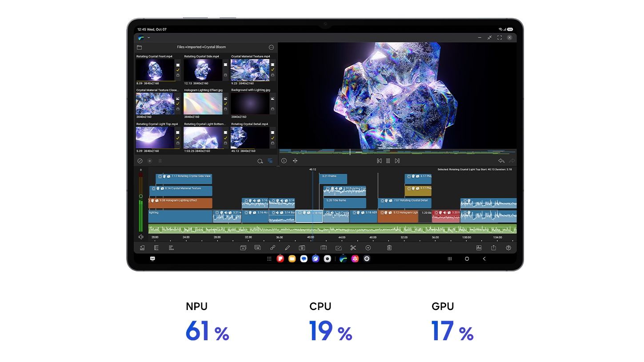Toggle checkmark on Crystal Material Texture.mp4

click(272, 70)
